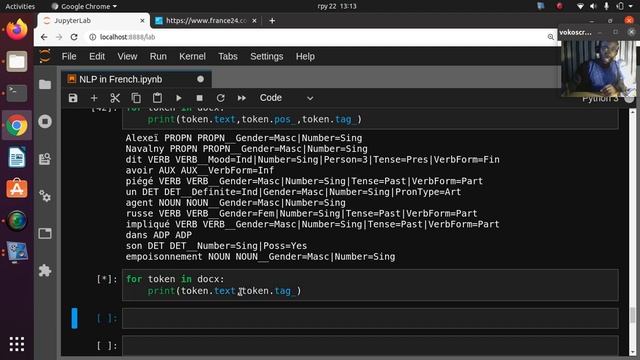640x360 pixels.
Task: Paste cells from the clipboard icon
Action: [157, 98]
